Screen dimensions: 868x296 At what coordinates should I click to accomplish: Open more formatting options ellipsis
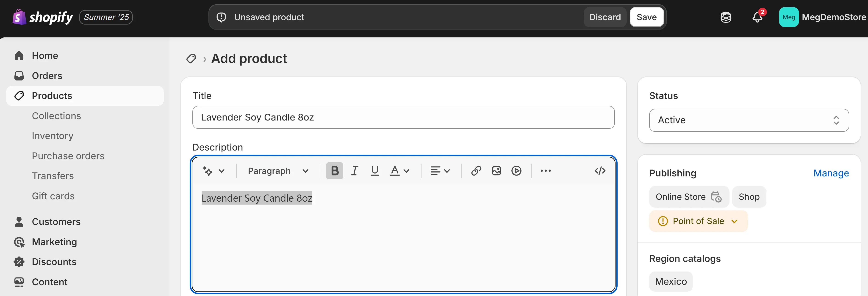tap(546, 171)
